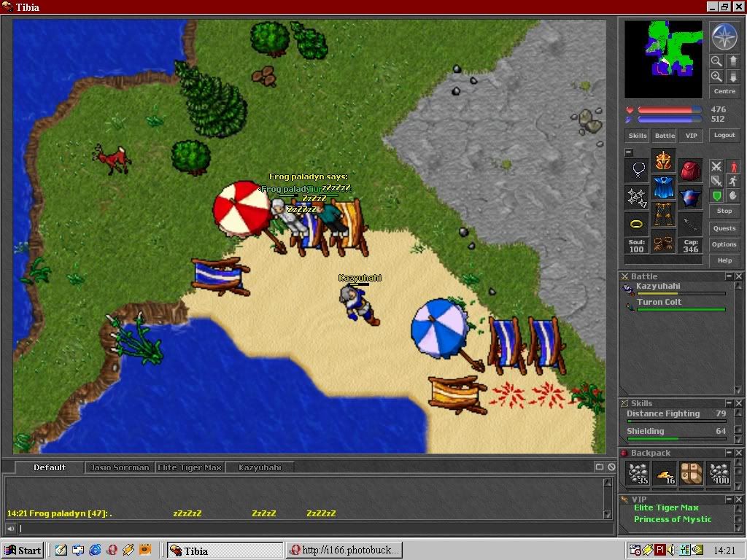The width and height of the screenshot is (747, 560).
Task: Click the Show Desktop quick launch icon
Action: [61, 550]
